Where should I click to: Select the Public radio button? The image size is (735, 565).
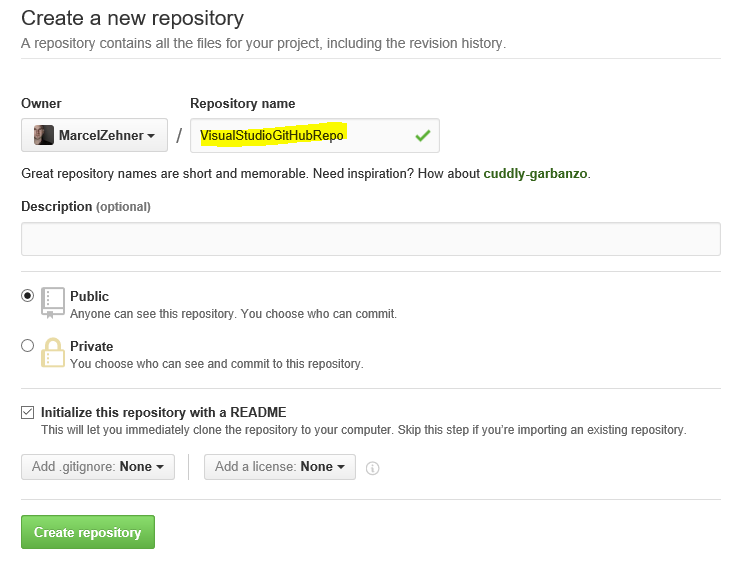click(28, 296)
